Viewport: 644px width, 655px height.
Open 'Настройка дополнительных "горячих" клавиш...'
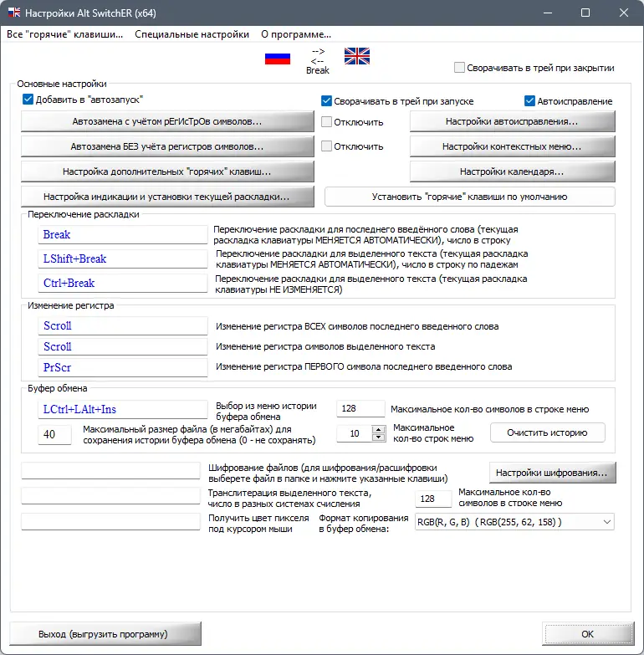tap(167, 171)
